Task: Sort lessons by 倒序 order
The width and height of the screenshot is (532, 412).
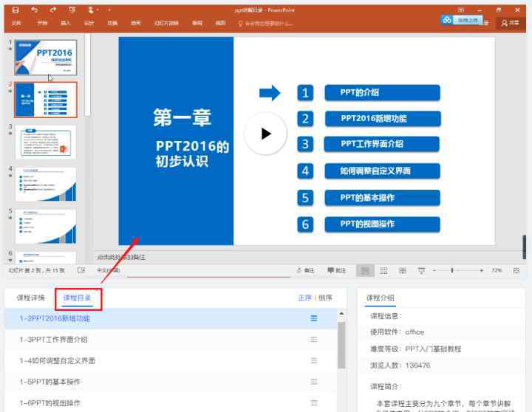Action: tap(325, 298)
